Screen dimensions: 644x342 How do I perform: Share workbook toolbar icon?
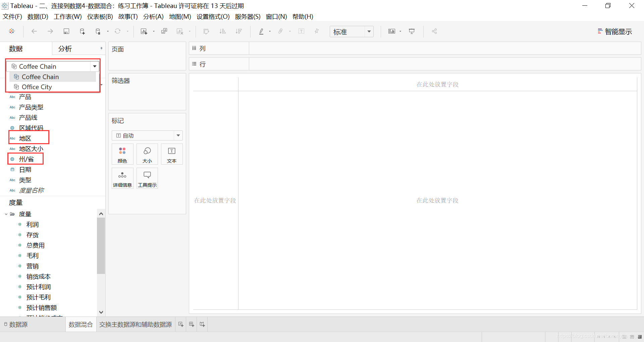[x=434, y=31]
